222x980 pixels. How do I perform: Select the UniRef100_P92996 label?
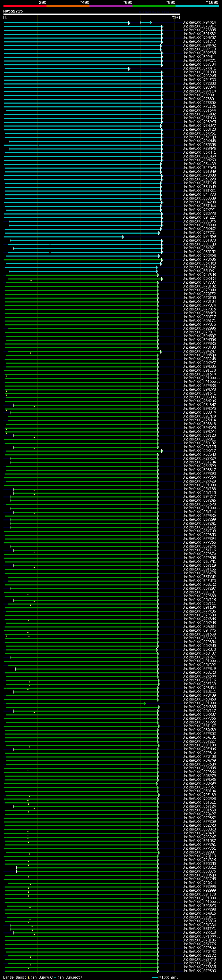(199, 886)
